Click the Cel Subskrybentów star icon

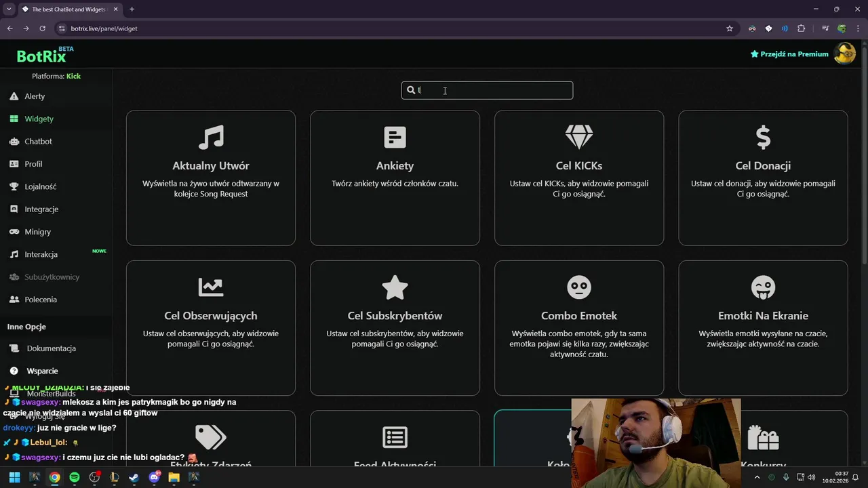pos(395,287)
